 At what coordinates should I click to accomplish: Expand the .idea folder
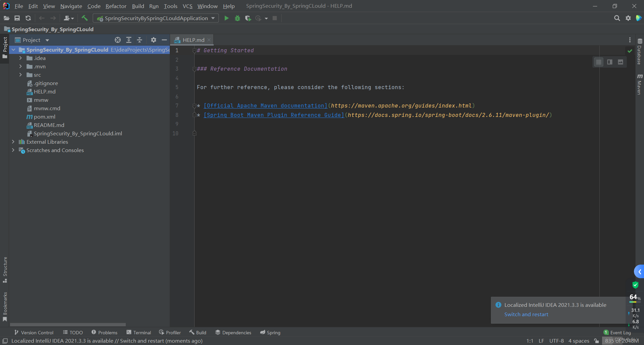pyautogui.click(x=20, y=58)
